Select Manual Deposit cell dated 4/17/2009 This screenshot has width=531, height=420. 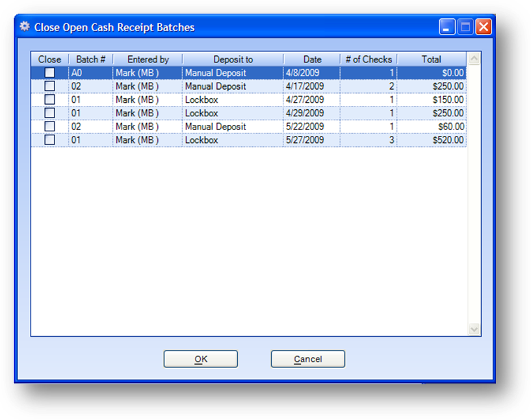point(233,86)
